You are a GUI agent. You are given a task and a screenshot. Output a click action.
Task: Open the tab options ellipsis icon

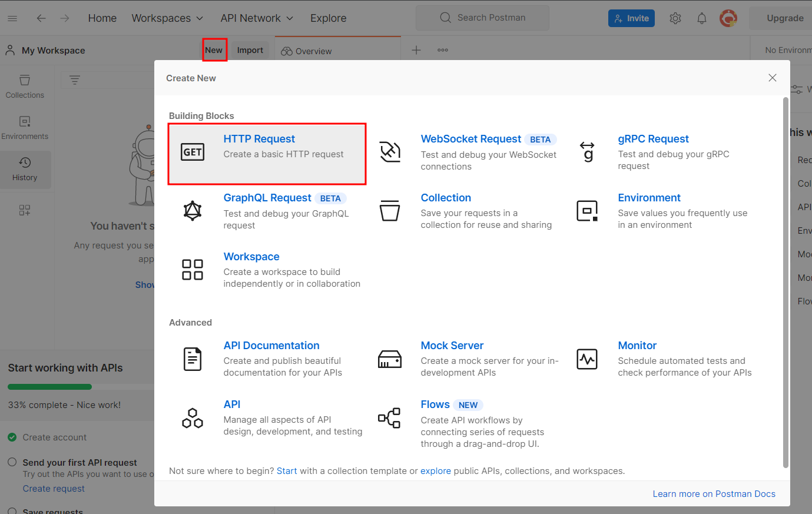point(443,50)
